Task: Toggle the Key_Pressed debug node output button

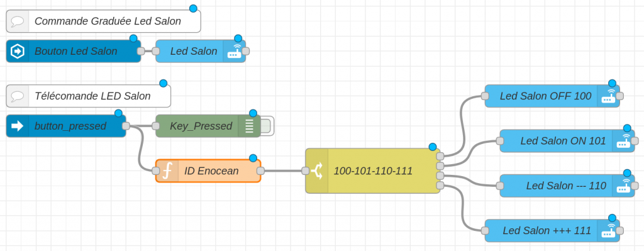Action: 267,126
